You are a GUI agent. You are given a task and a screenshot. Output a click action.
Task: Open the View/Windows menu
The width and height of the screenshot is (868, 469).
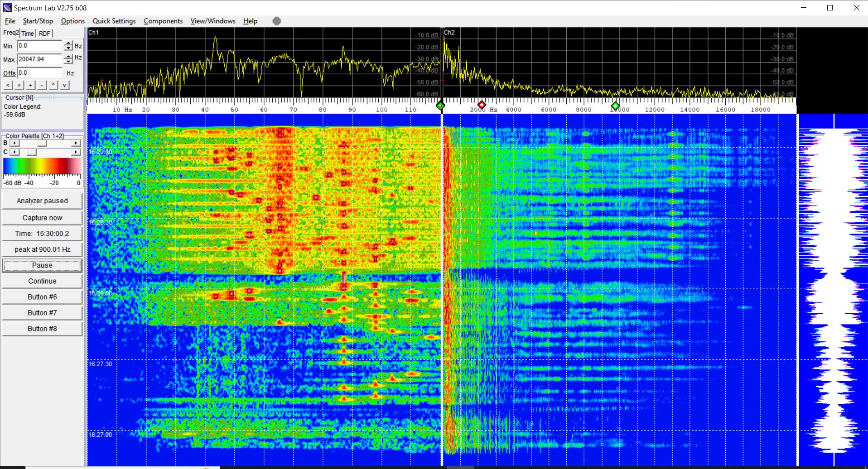point(213,21)
